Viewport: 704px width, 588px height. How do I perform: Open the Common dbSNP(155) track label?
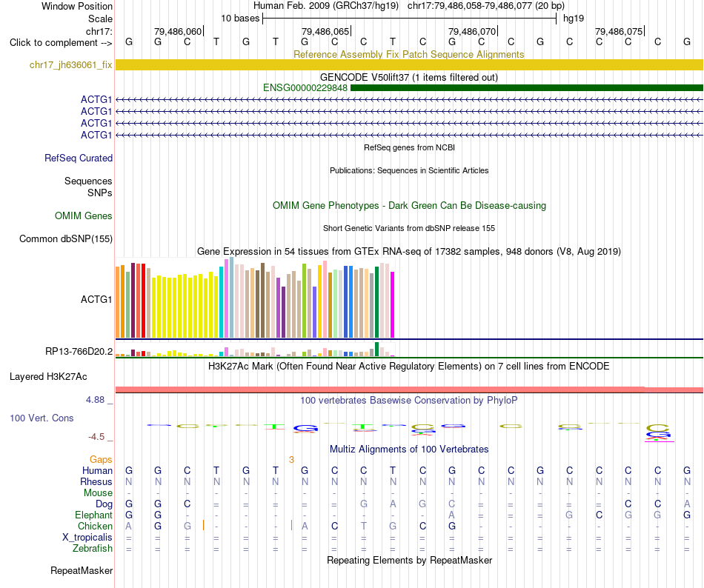click(66, 238)
